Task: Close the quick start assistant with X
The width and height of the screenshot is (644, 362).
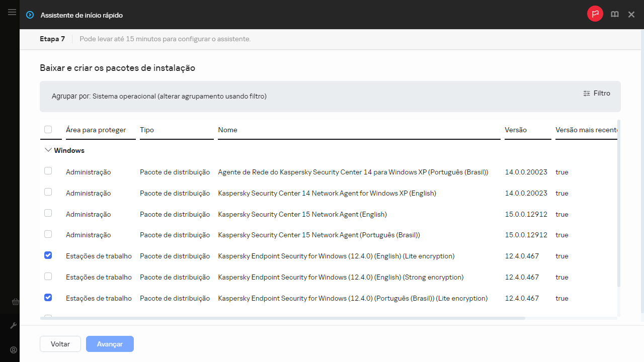Action: coord(631,15)
